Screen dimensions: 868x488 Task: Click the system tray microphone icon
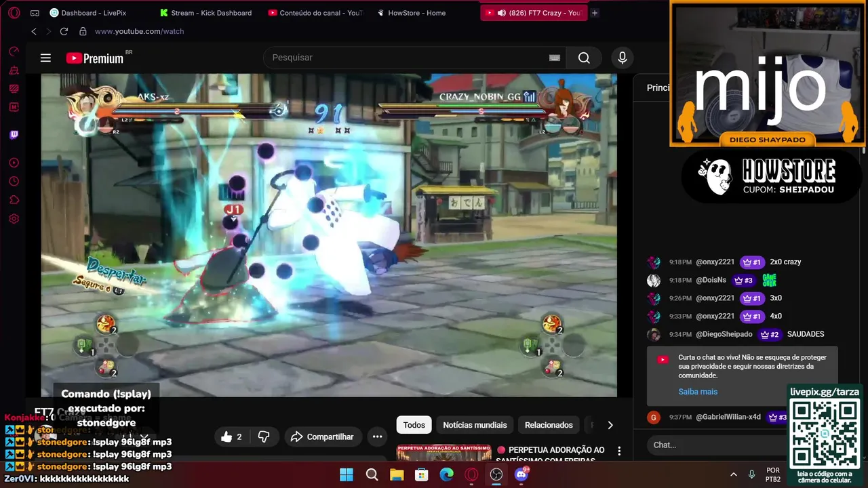(751, 474)
